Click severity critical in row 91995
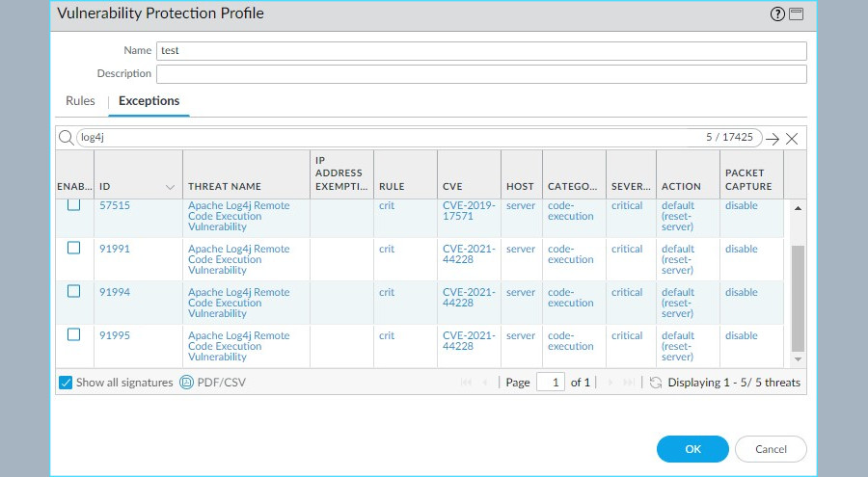868x477 pixels. pyautogui.click(x=627, y=335)
